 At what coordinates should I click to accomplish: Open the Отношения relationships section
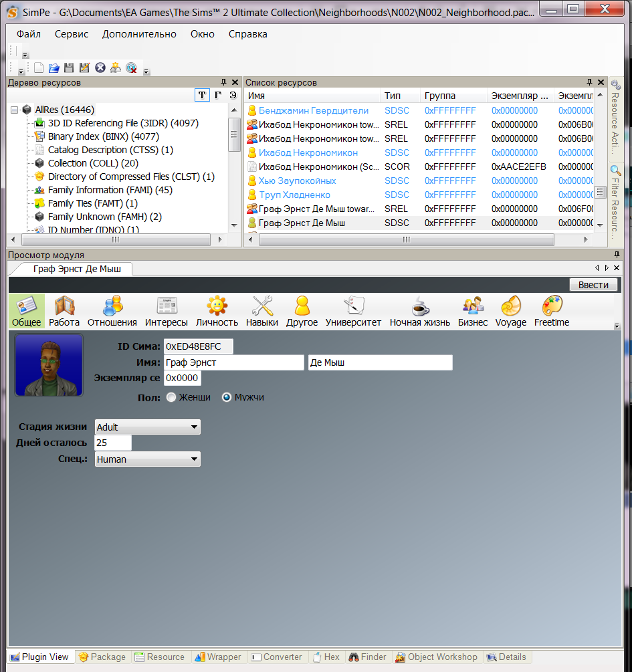click(x=112, y=312)
